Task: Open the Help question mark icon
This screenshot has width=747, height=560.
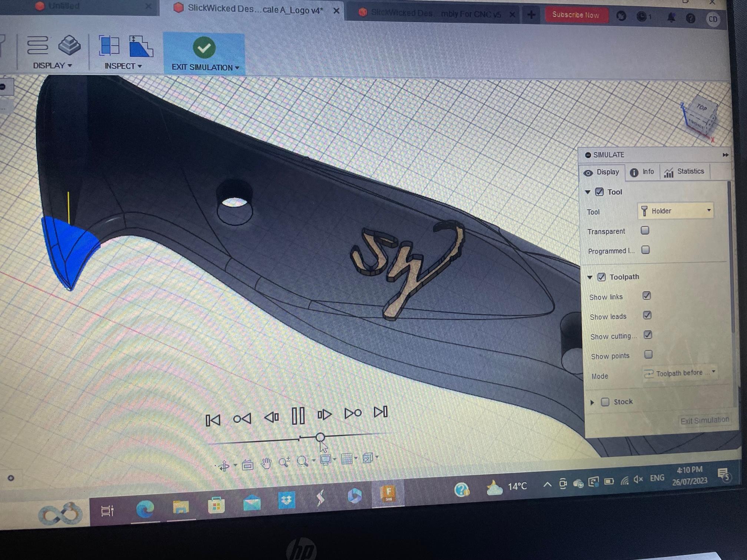Action: 691,18
